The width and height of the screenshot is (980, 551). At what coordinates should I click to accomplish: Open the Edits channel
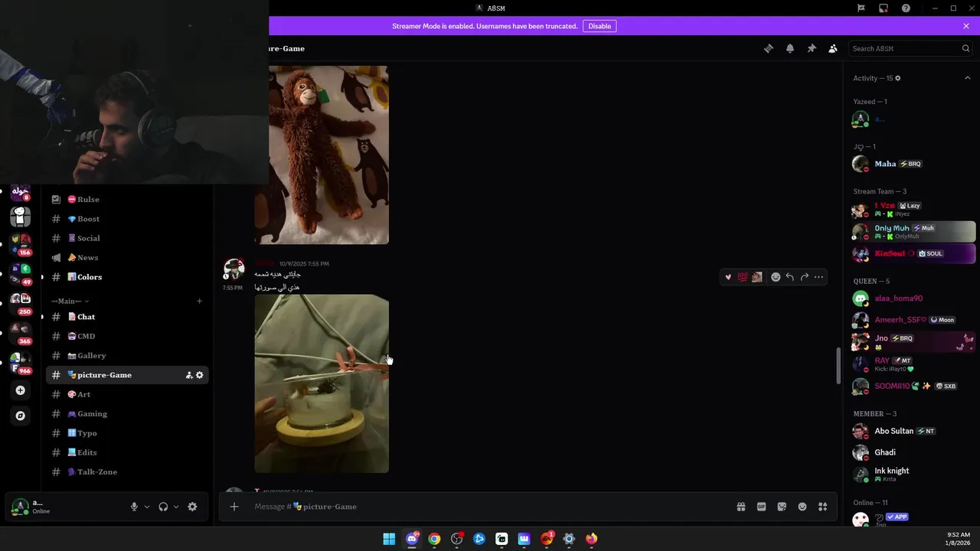(x=127, y=452)
